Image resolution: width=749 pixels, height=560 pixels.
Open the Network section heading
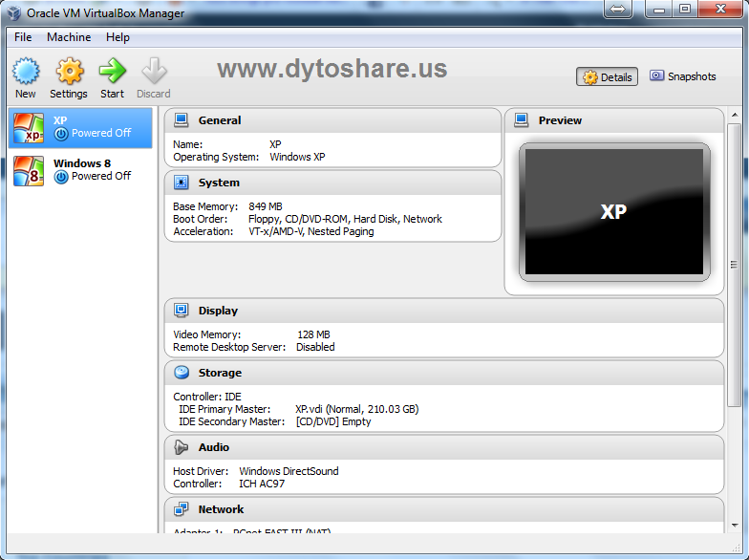click(222, 509)
